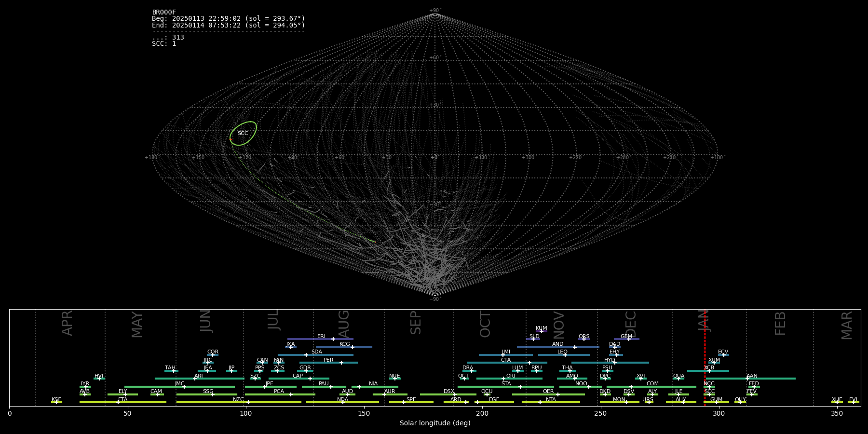Click the 300 tick on solar longitude axis

(719, 413)
